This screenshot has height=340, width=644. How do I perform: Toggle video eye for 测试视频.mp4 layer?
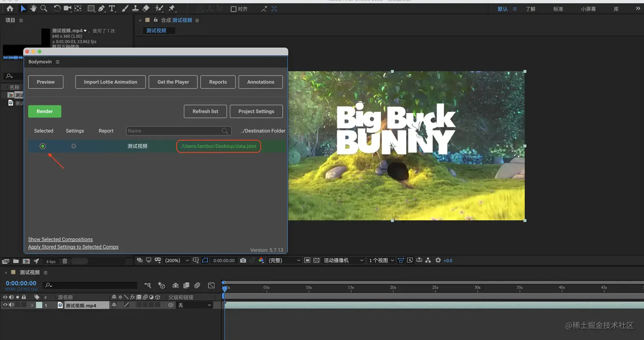coord(5,305)
